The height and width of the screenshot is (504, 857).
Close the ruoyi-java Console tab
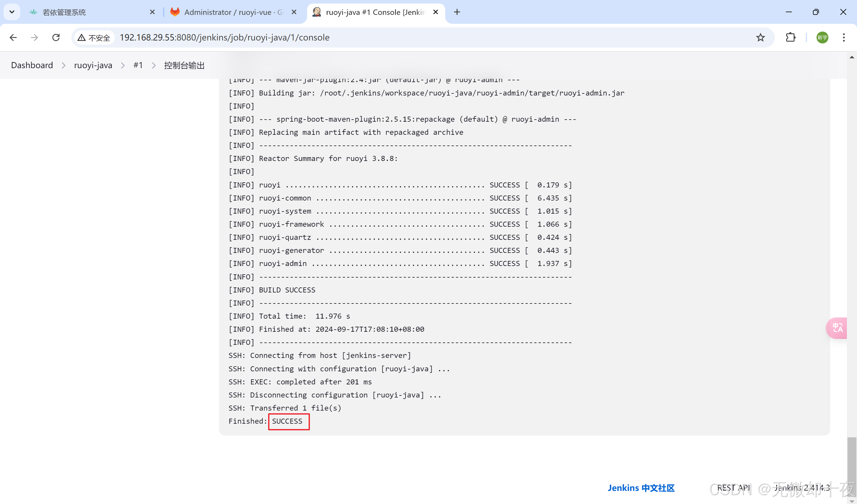(435, 12)
